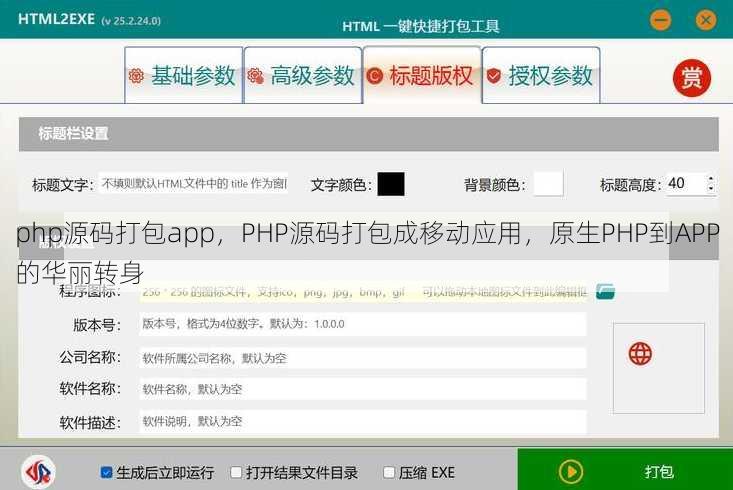Viewport: 733px width, 490px height.
Task: Focus the 软件名称 input field
Action: 362,389
